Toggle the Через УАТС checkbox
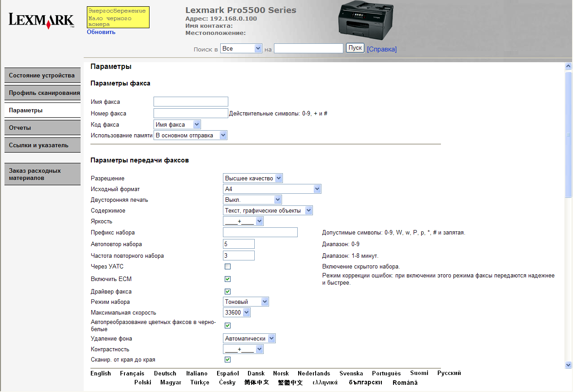This screenshot has width=573, height=392. point(227,267)
